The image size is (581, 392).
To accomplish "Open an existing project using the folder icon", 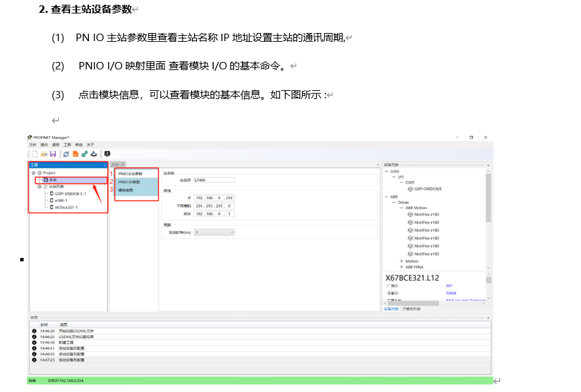I will point(44,153).
